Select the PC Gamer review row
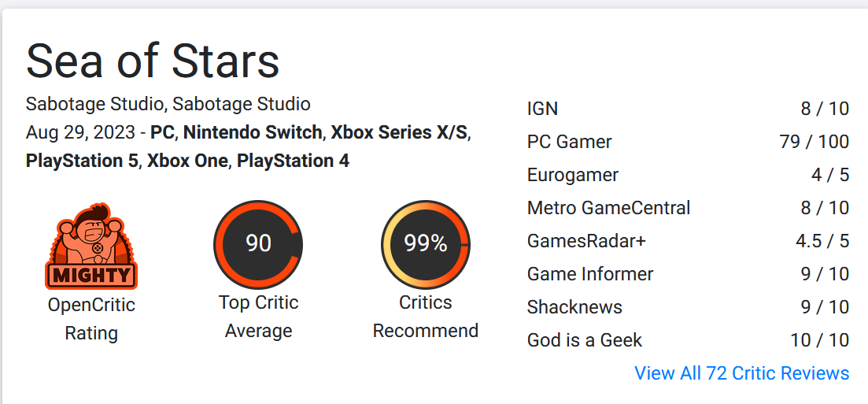 688,142
